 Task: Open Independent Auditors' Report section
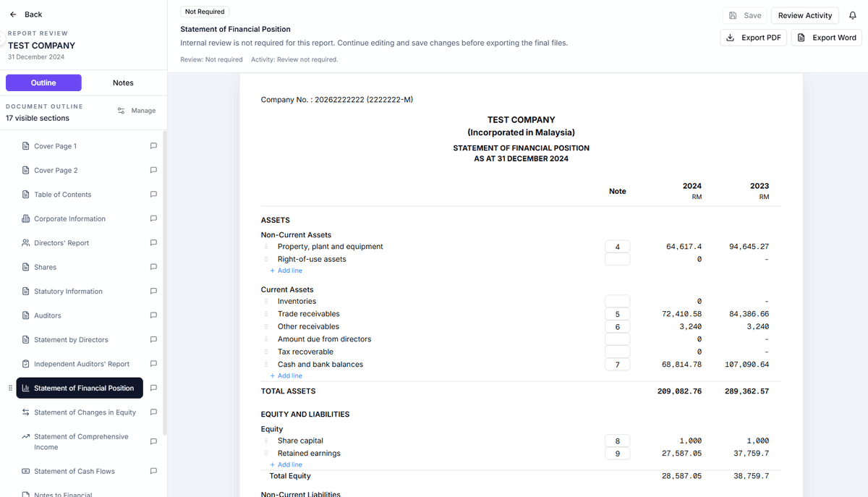click(x=81, y=364)
